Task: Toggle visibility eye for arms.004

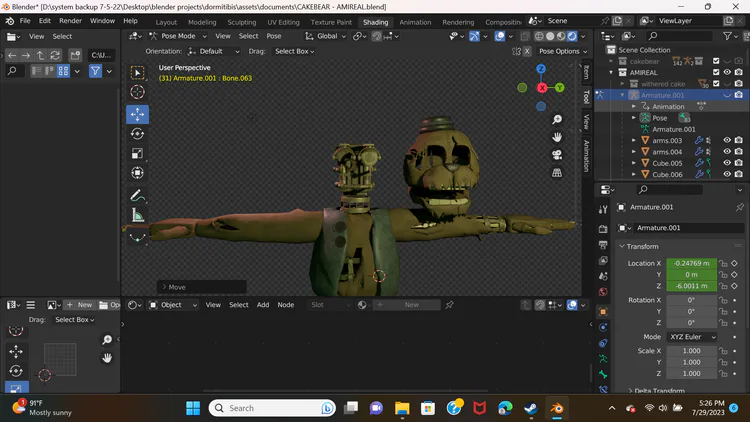Action: pyautogui.click(x=727, y=152)
